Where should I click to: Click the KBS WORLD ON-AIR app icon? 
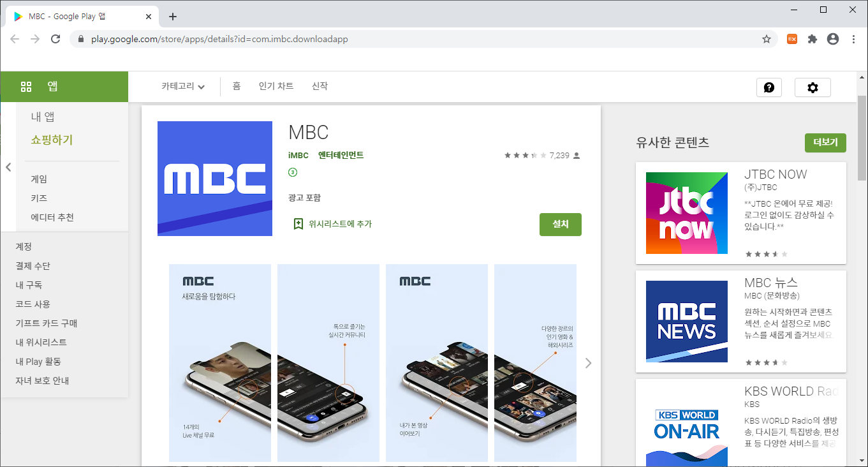pos(687,428)
